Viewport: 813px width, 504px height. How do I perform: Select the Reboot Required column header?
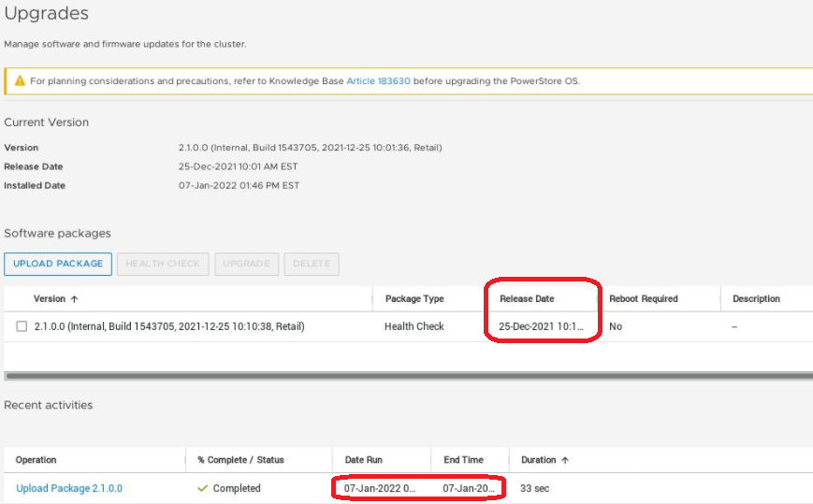tap(643, 299)
